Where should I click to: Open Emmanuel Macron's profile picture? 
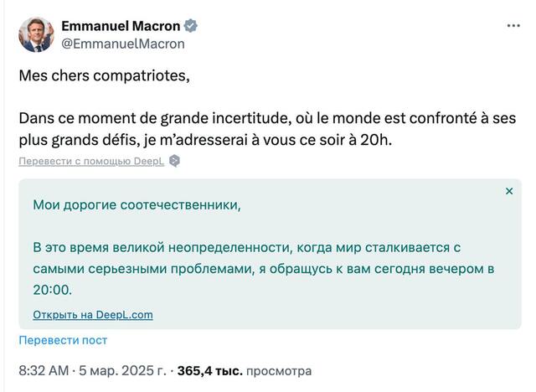pyautogui.click(x=36, y=34)
